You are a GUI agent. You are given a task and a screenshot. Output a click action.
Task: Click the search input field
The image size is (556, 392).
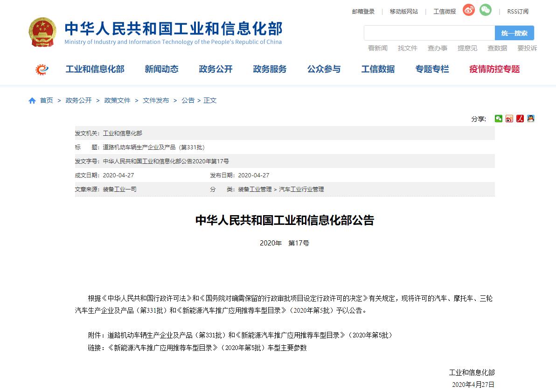coord(429,33)
